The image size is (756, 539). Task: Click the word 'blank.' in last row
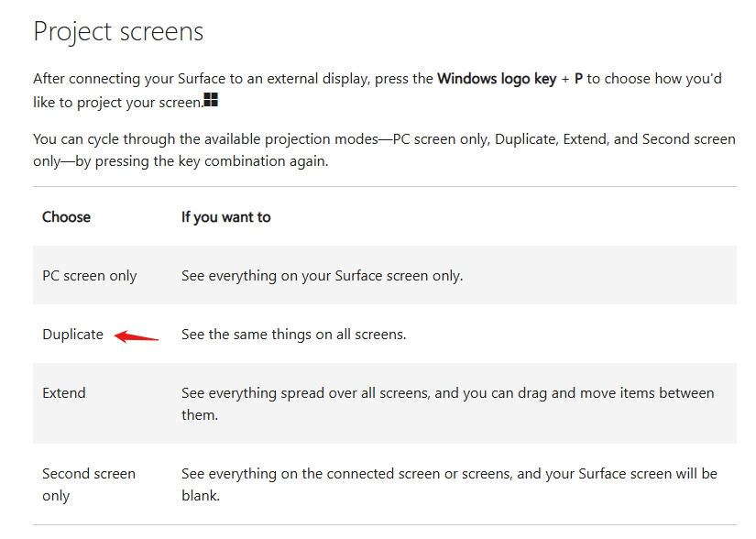pos(201,496)
